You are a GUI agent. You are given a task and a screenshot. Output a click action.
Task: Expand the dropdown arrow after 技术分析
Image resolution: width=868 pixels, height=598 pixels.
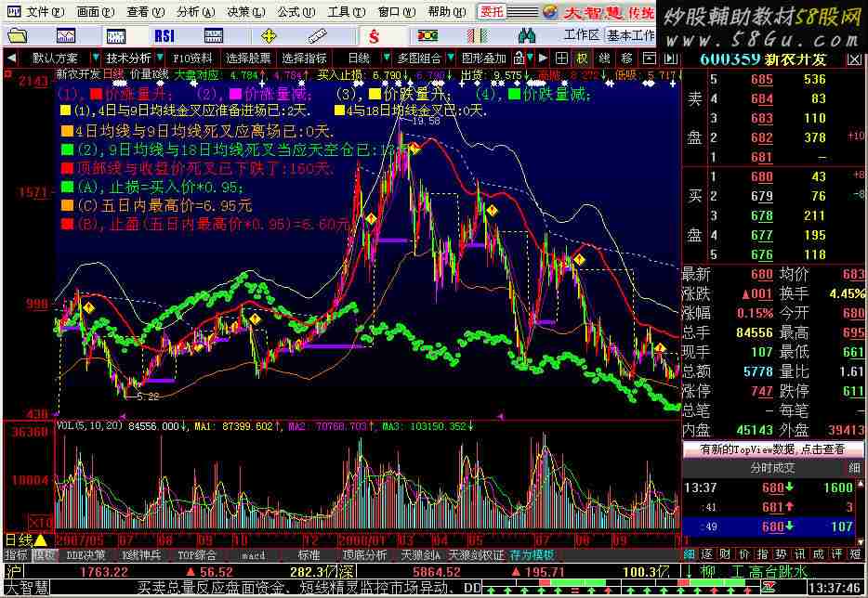pos(160,58)
